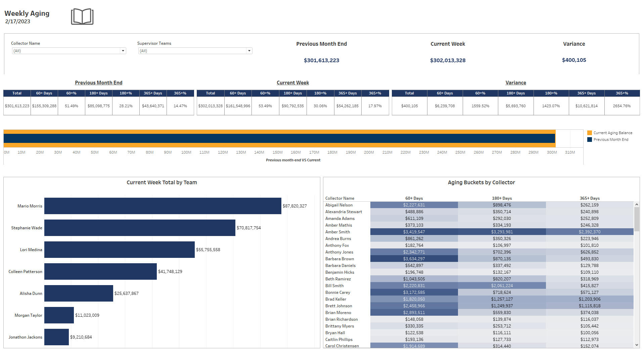Select the Stephanie Wade team bar
The width and height of the screenshot is (644, 352).
[140, 228]
